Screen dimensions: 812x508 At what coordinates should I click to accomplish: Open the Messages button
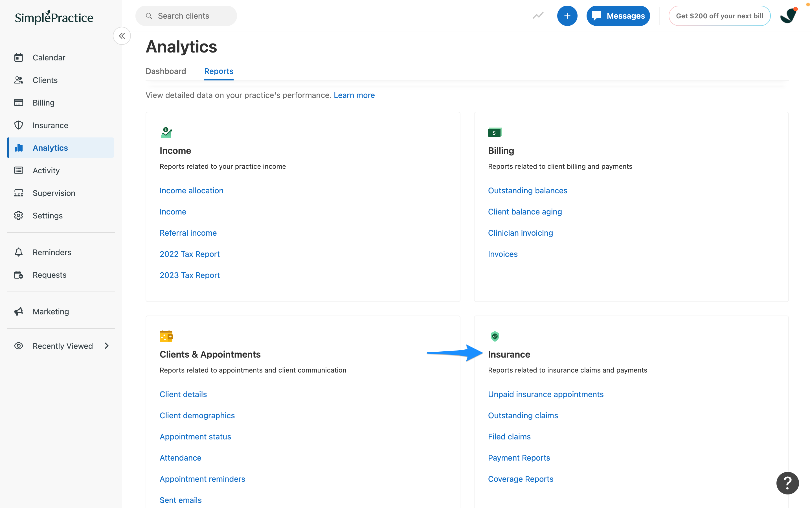(618, 16)
